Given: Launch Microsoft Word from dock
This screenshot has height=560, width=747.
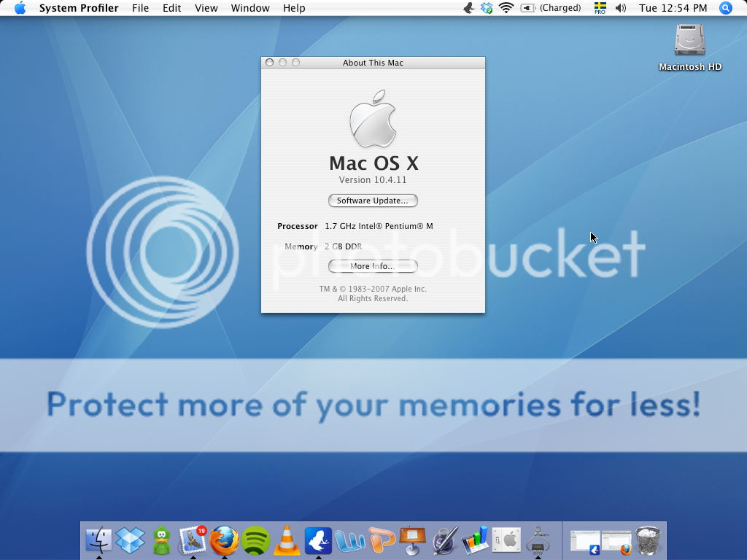Looking at the screenshot, I should (x=350, y=541).
